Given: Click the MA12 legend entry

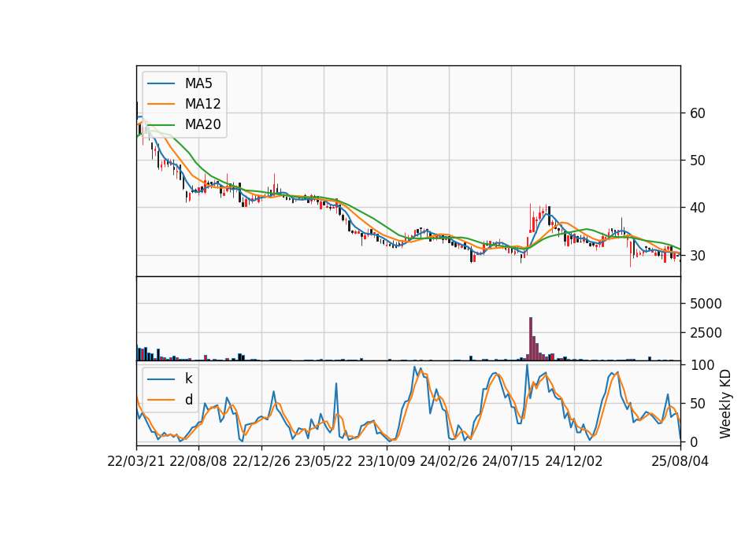Looking at the screenshot, I should click(183, 104).
